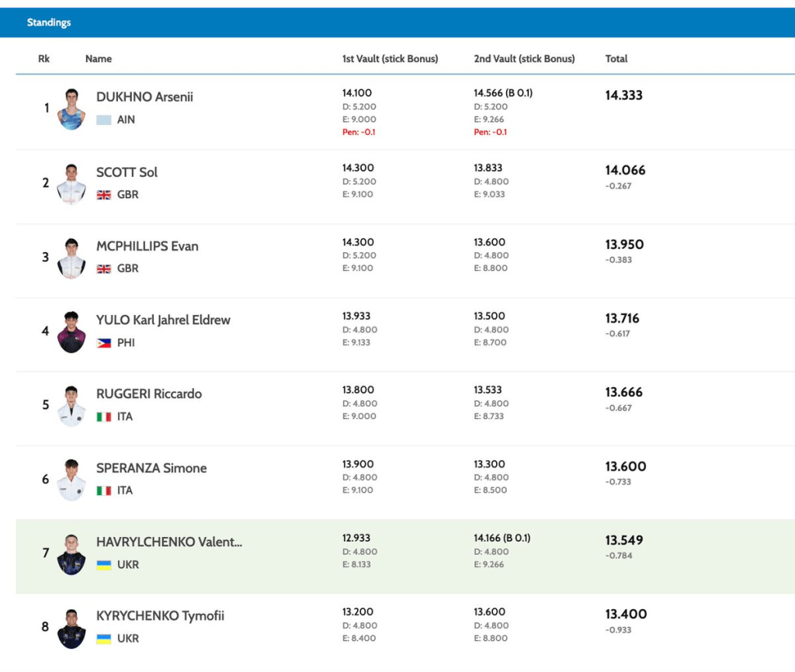The image size is (795, 672).
Task: Click the Philippines flag icon for Yulo
Action: coord(103,343)
